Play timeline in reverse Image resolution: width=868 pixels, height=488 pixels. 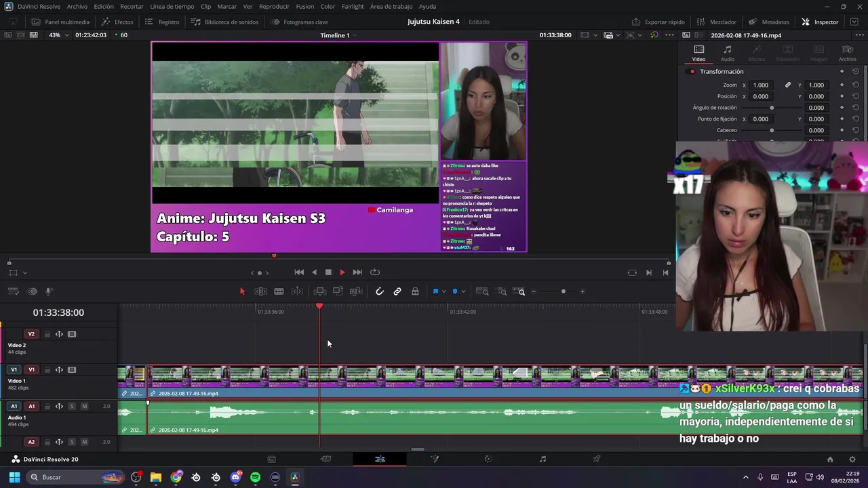pos(314,272)
